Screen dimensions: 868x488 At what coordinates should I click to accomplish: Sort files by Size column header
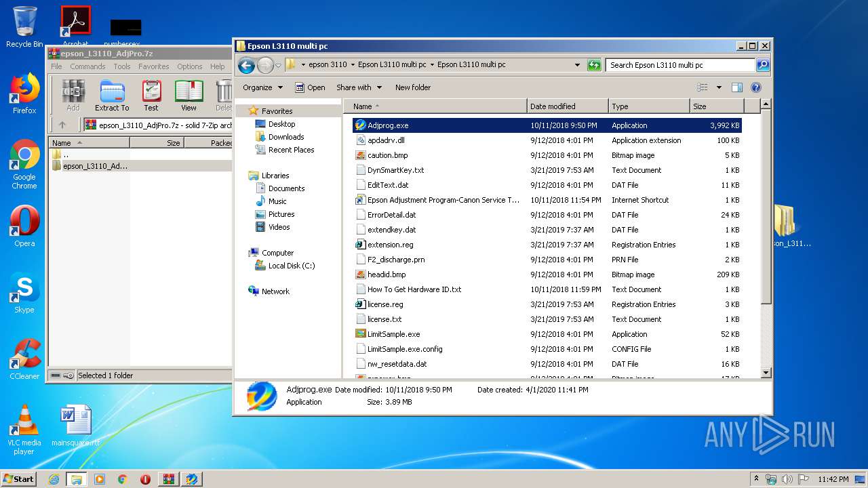[x=717, y=106]
